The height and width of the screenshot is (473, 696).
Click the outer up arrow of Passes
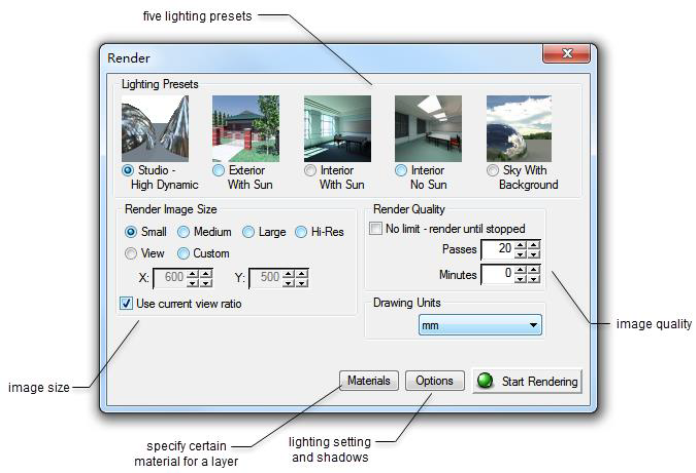click(x=534, y=244)
